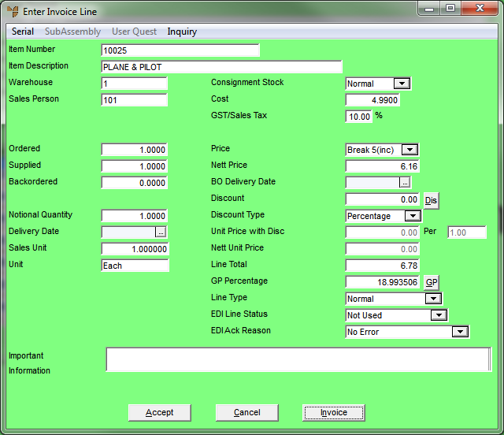Open the Serial menu
Viewport: 504px width, 435px height.
coord(23,32)
